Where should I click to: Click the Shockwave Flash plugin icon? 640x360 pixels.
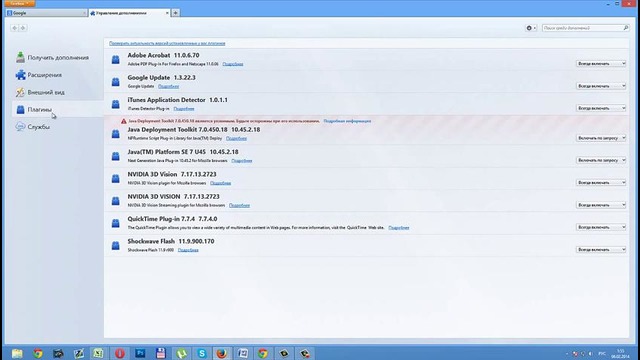[116, 246]
